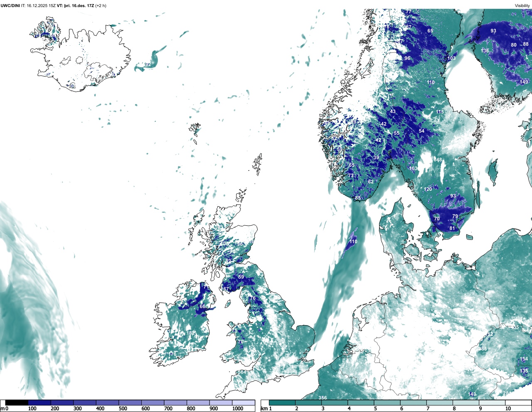Select the 'IT: 16.12.2025 15Z' initial time text
Viewport: 532px width, 412px height.
38,5
